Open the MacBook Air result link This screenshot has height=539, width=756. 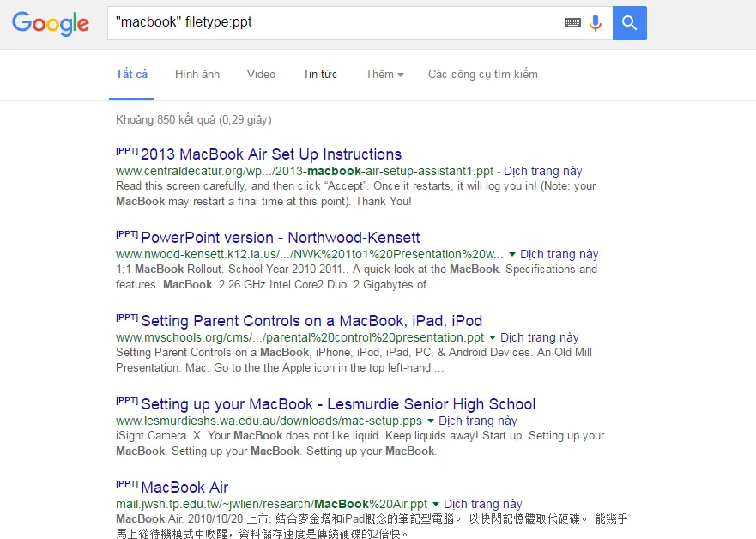point(184,488)
